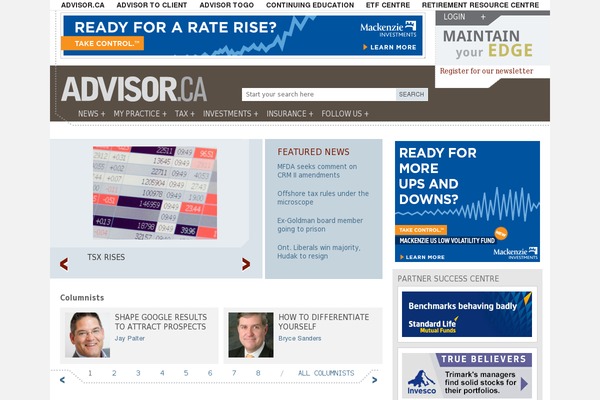600x400 pixels.
Task: Click the TSX RISES slide caption
Action: [106, 257]
